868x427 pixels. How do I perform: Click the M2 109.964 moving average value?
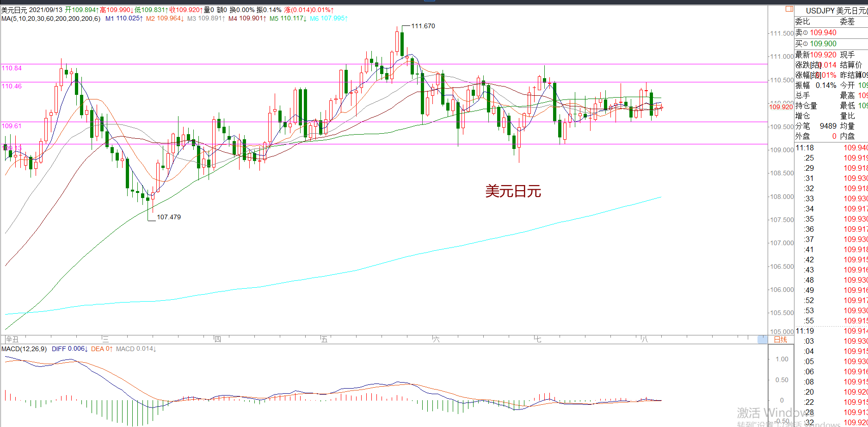coord(165,19)
